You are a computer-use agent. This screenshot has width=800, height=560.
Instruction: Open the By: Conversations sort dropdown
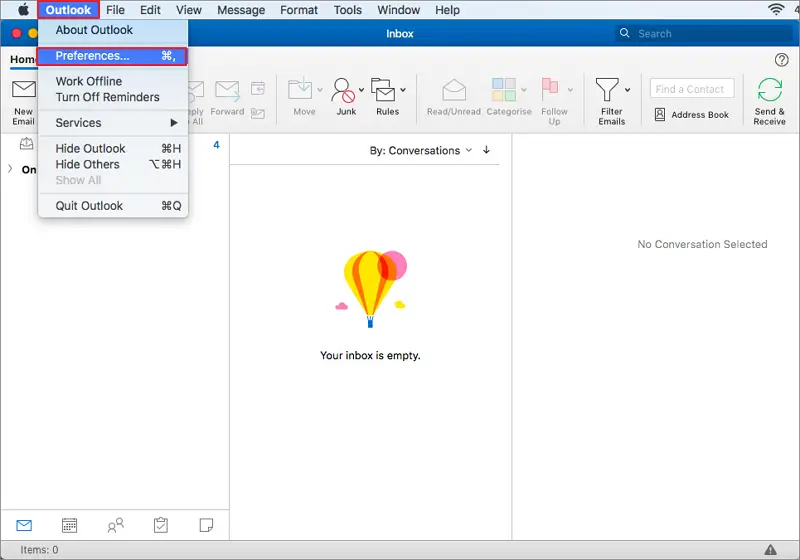[421, 150]
